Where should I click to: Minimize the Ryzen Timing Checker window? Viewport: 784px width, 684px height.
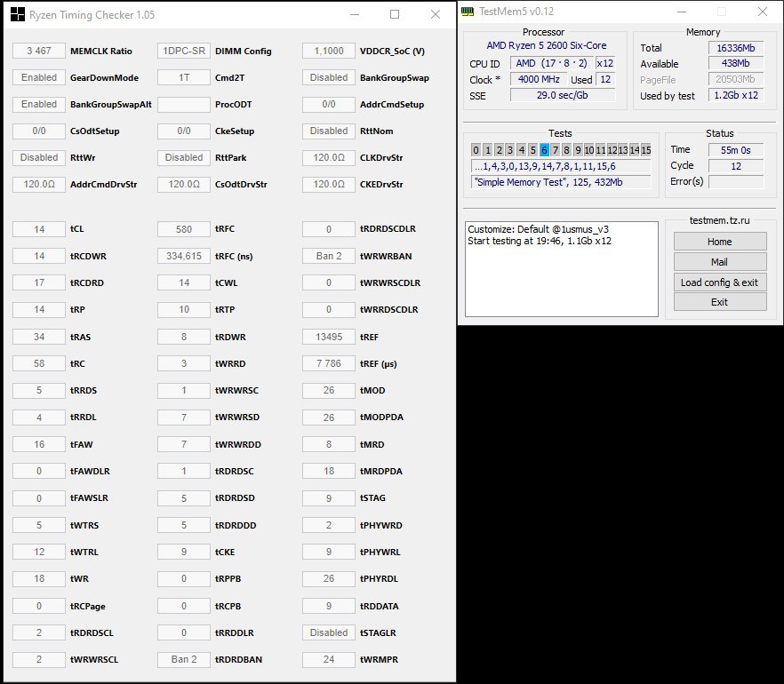click(355, 14)
